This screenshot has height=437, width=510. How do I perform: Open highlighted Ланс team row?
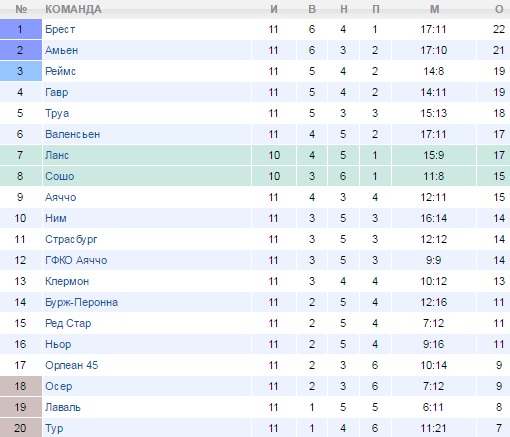click(x=255, y=155)
